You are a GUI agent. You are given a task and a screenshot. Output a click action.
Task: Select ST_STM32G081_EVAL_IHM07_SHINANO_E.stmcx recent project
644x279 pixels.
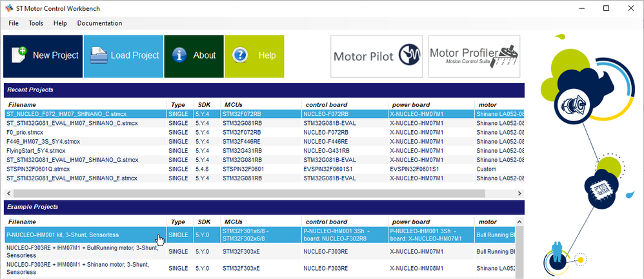(265, 178)
